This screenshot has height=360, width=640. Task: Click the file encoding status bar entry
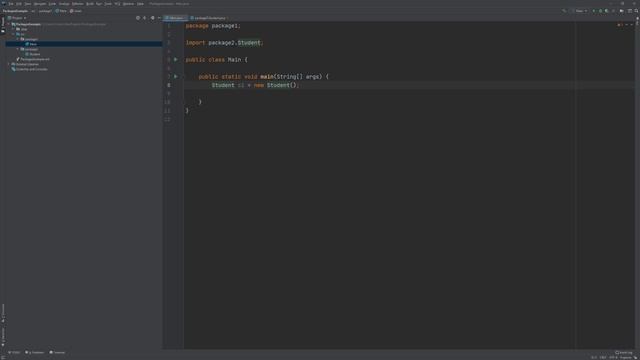(x=613, y=358)
